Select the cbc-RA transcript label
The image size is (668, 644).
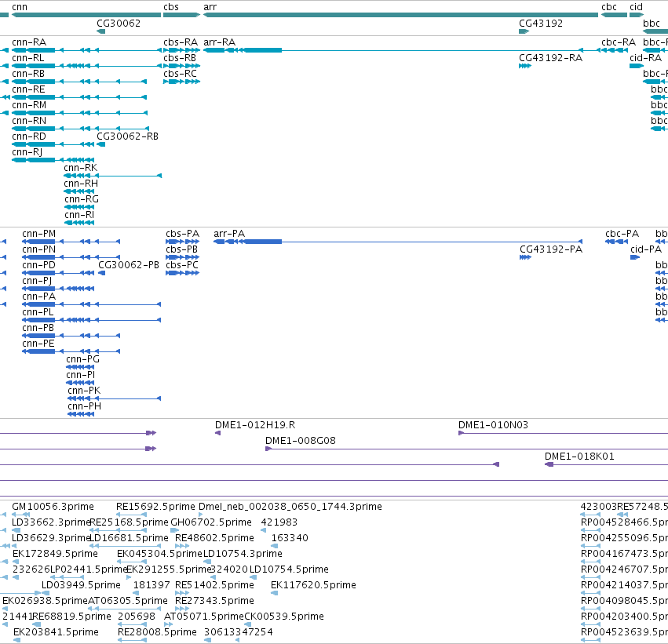pyautogui.click(x=619, y=42)
